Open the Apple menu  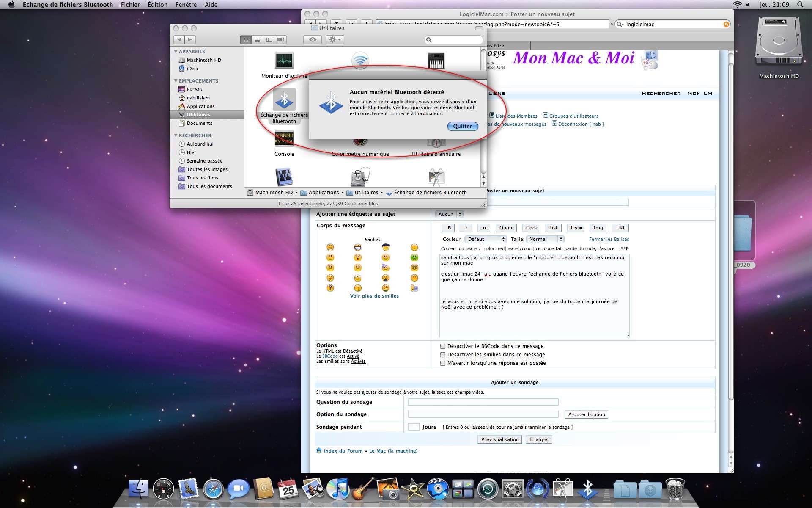(x=11, y=4)
